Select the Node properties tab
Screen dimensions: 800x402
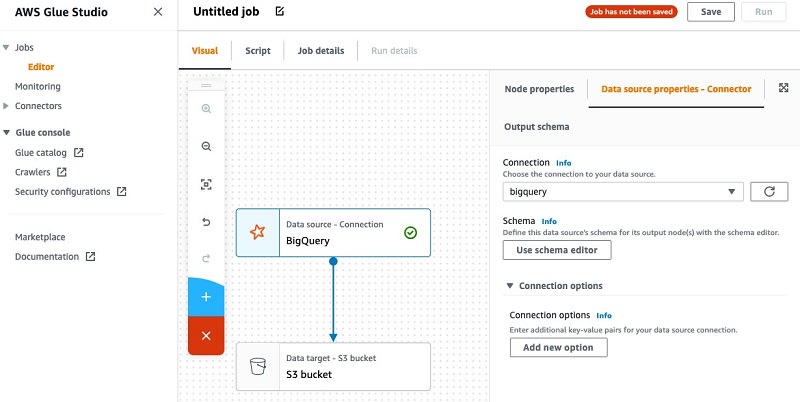(539, 89)
